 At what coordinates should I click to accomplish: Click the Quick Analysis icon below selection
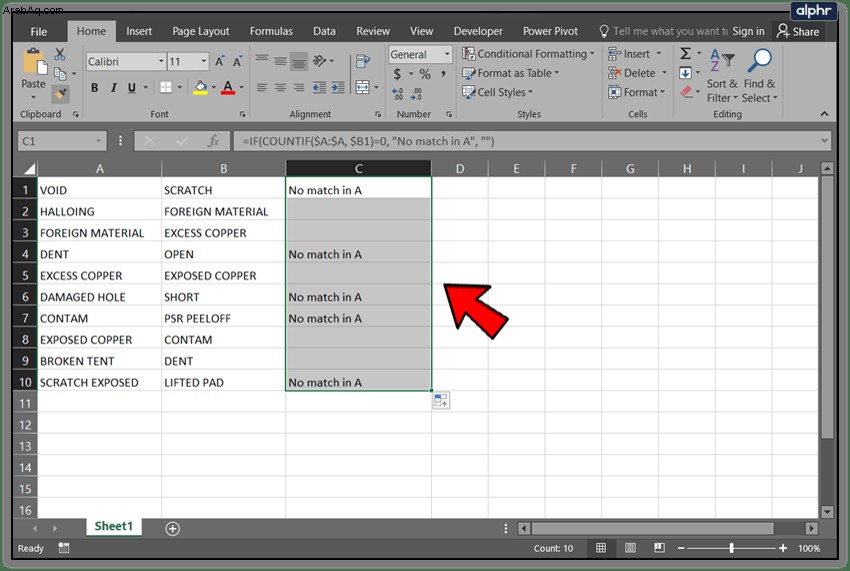pyautogui.click(x=441, y=401)
